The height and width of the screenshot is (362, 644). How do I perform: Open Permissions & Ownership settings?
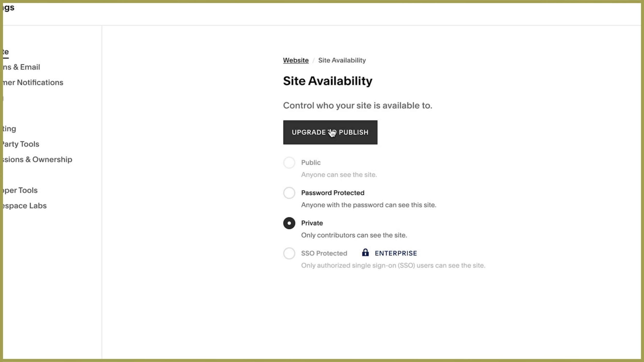(37, 160)
